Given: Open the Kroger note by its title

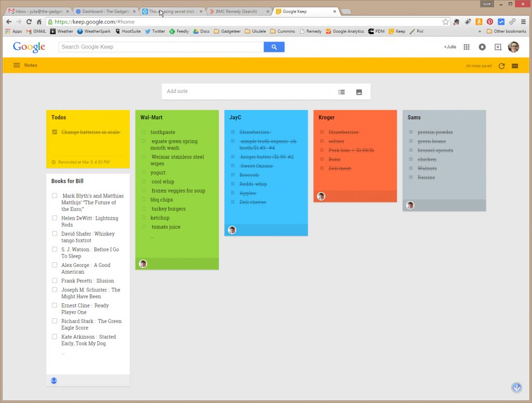Looking at the screenshot, I should click(326, 117).
